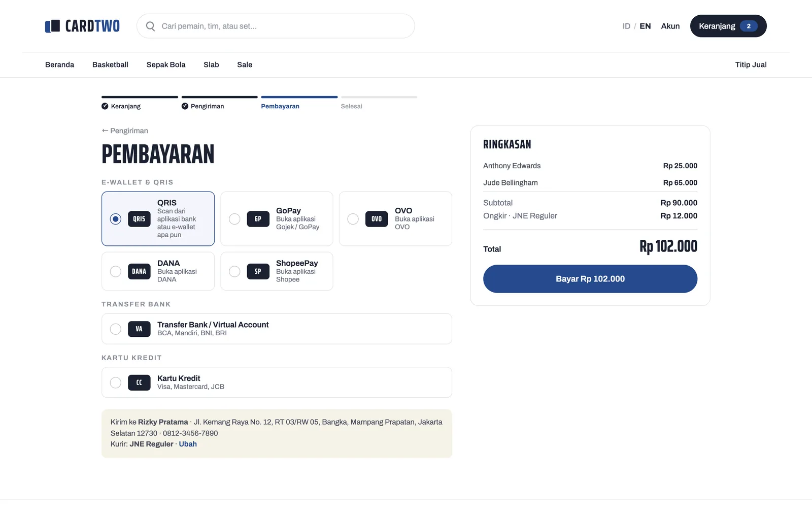Select the ShopeePay radio button

point(234,271)
